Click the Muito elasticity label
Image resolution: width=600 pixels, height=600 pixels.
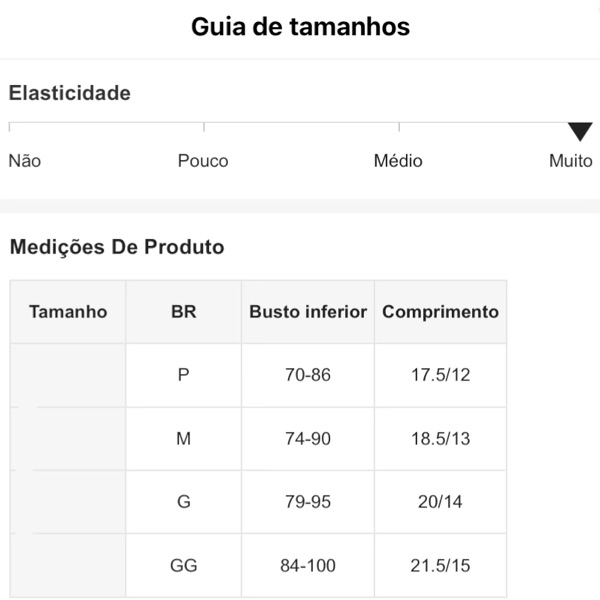571,161
